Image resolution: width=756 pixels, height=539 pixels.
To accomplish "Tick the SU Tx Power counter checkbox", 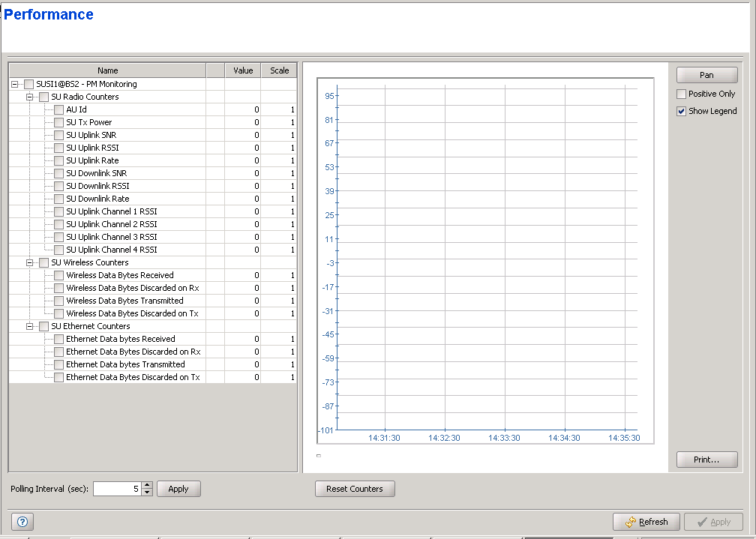I will pyautogui.click(x=58, y=122).
